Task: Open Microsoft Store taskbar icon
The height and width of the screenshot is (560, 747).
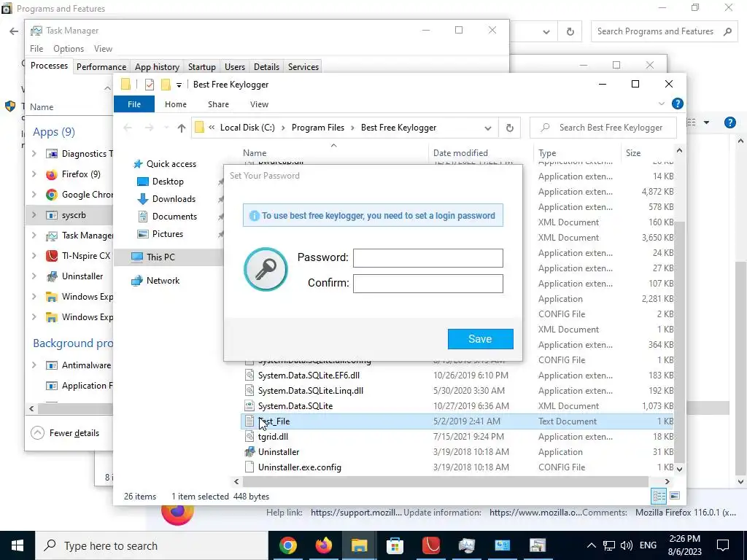Action: 395,545
